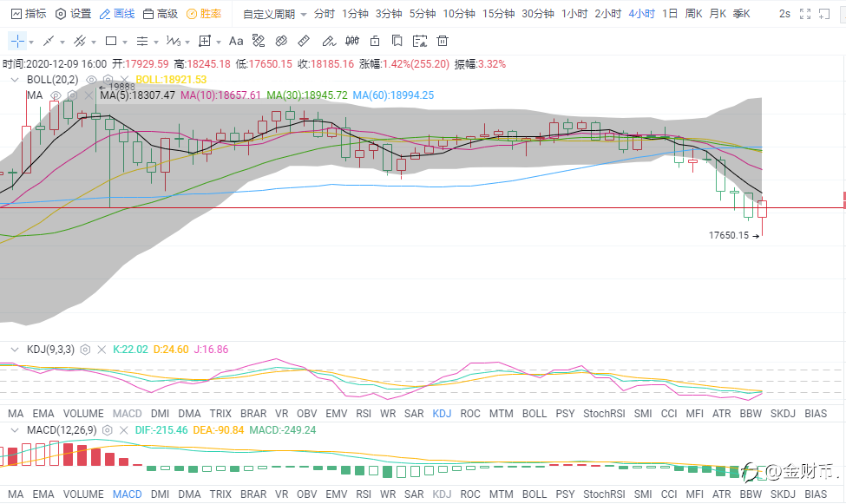This screenshot has height=504, width=846.
Task: Open the 高级 advanced options
Action: [x=161, y=14]
